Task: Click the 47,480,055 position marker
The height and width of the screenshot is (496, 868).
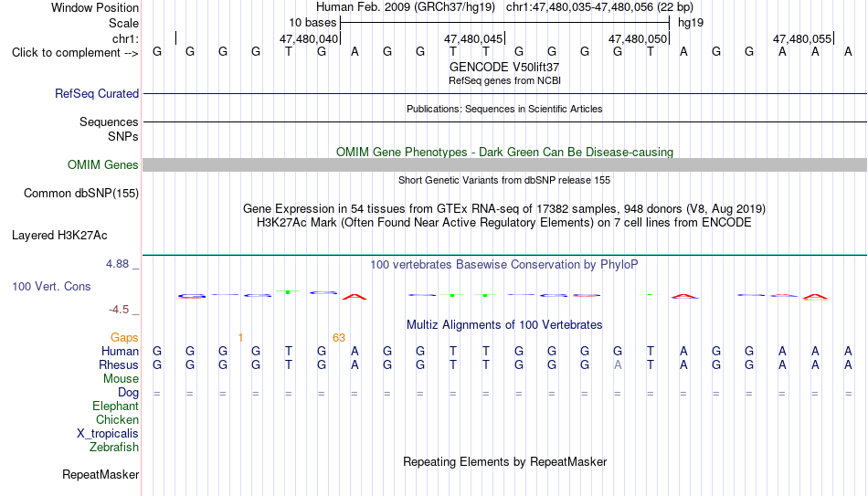Action: [802, 38]
